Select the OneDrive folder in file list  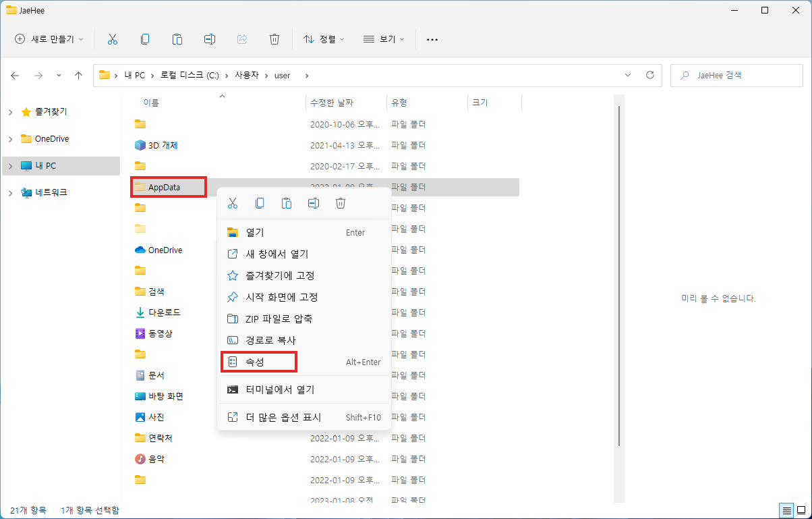click(x=165, y=250)
